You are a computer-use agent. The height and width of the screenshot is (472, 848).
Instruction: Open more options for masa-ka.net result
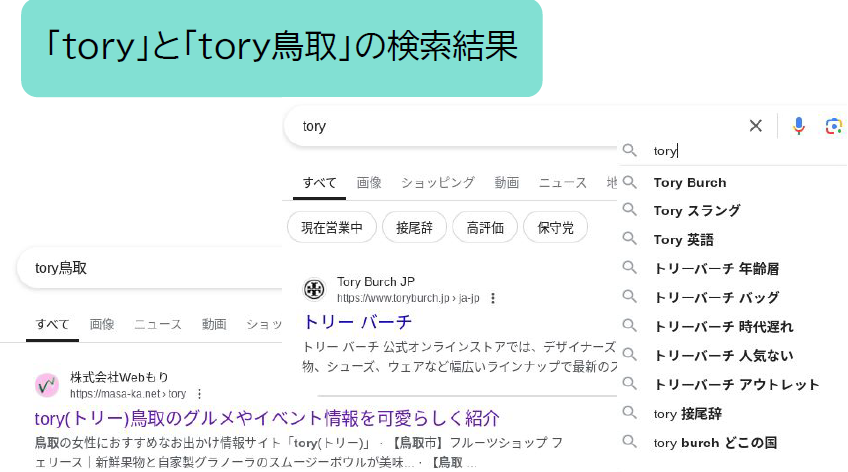click(200, 394)
